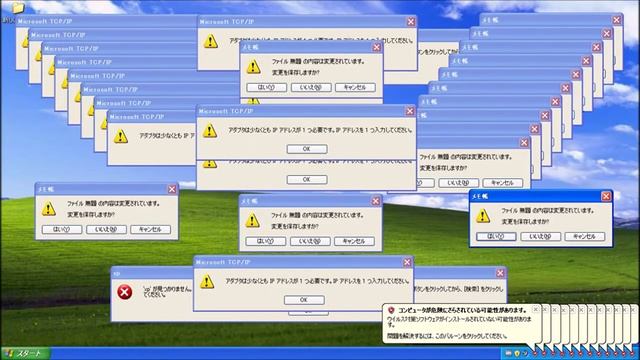Open the folder icon on the desktop
The image size is (640, 360).
(x=18, y=7)
